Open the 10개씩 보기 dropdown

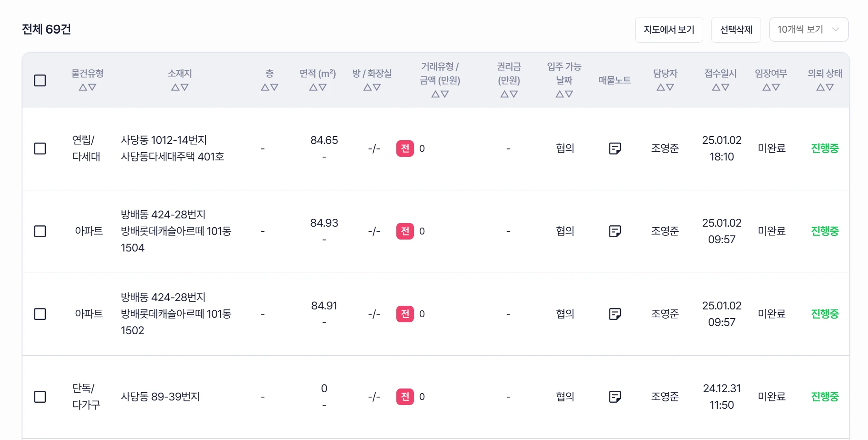coord(809,29)
